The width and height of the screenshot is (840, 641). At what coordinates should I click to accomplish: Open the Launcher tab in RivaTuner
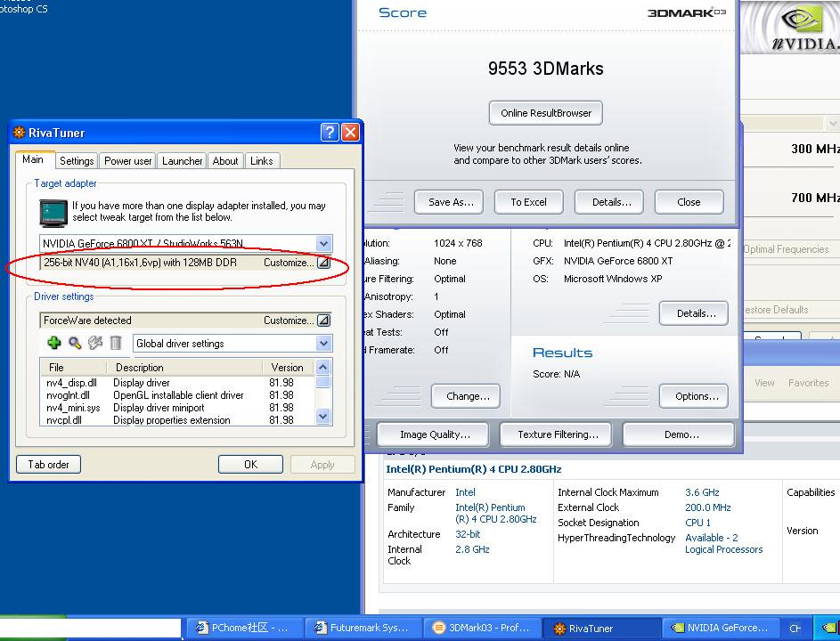pyautogui.click(x=182, y=161)
